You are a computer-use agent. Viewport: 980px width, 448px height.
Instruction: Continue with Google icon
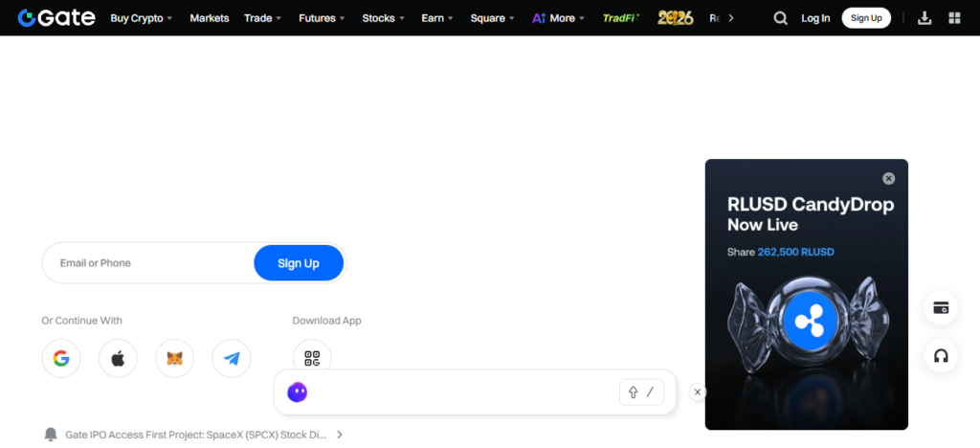click(61, 359)
